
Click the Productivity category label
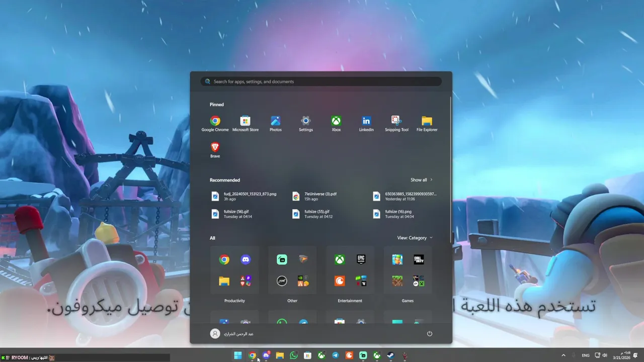tap(234, 301)
